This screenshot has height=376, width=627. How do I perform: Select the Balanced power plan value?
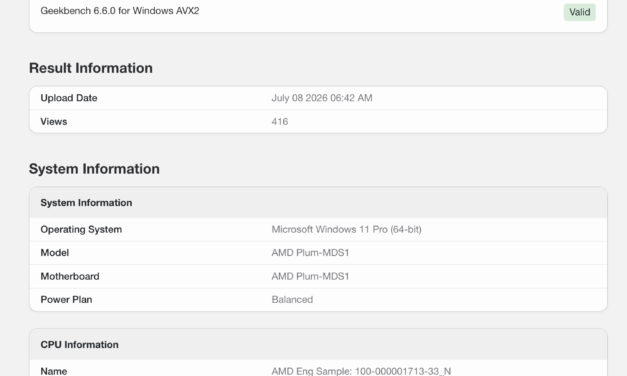click(x=292, y=300)
